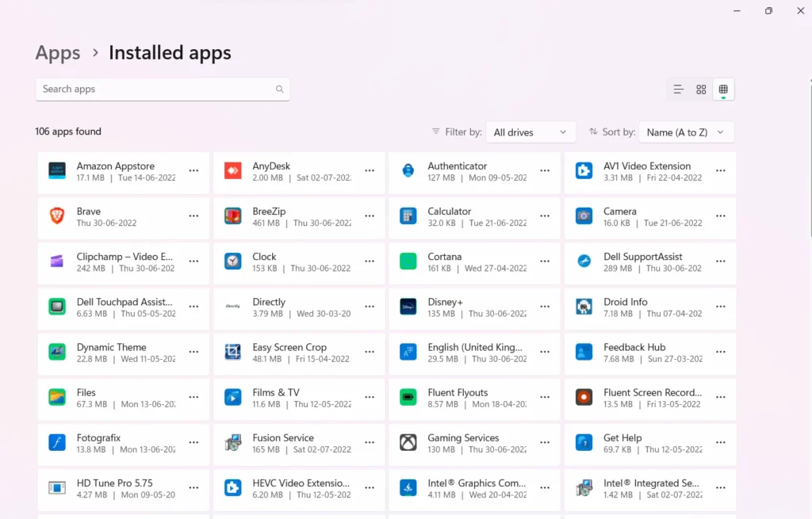Open more options for Amazon Appstore
This screenshot has height=519, width=812.
tap(193, 171)
